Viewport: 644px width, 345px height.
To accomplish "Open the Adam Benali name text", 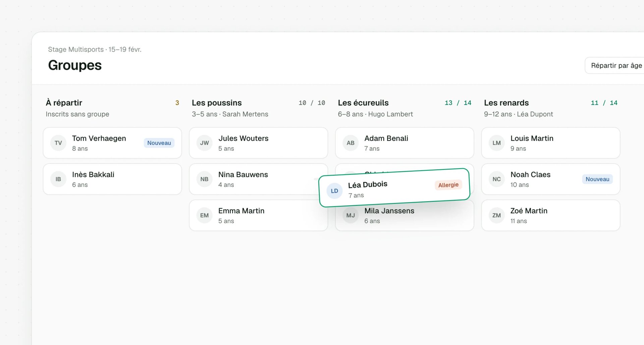I will coord(386,138).
